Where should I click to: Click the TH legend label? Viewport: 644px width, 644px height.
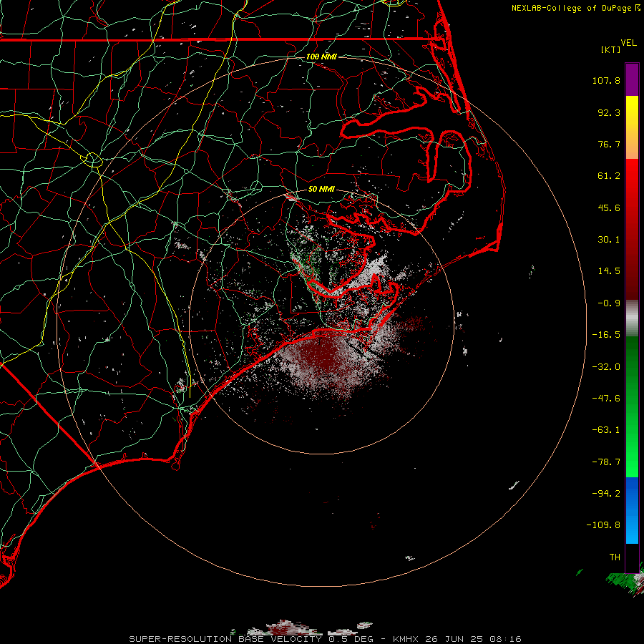[x=615, y=557]
